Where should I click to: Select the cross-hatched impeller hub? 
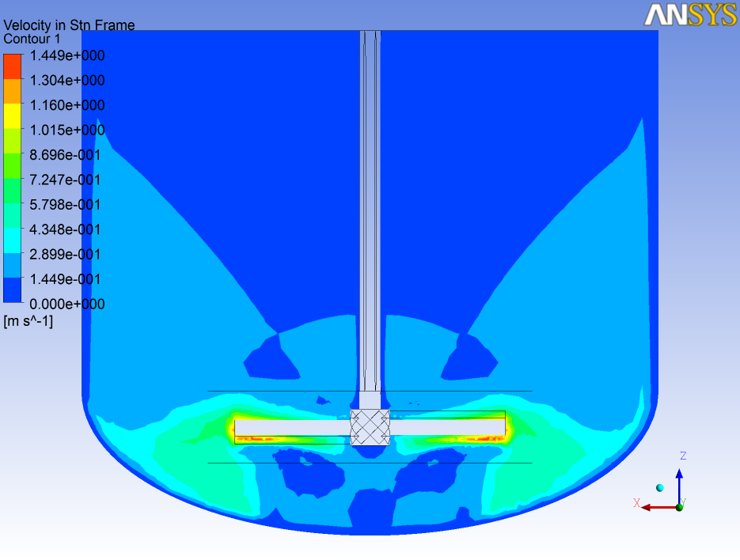370,427
